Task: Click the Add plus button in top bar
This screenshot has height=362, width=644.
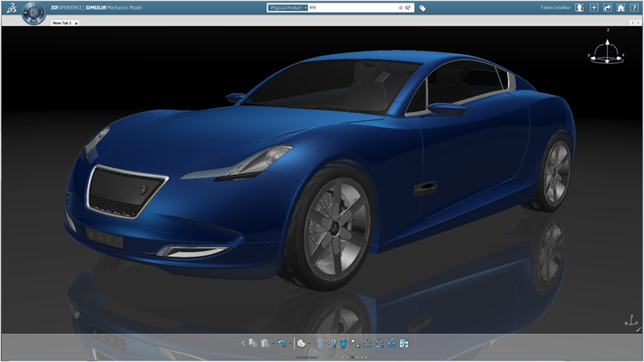Action: pyautogui.click(x=594, y=8)
